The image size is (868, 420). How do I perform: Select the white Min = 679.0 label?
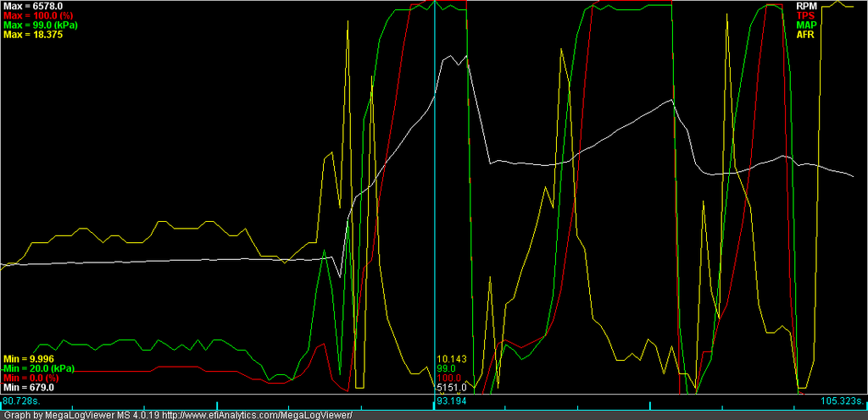coord(28,387)
